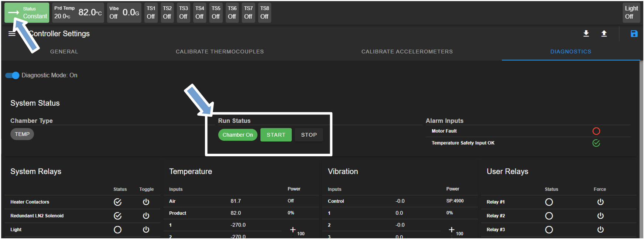Toggle the Light Off tile in header

[x=631, y=13]
